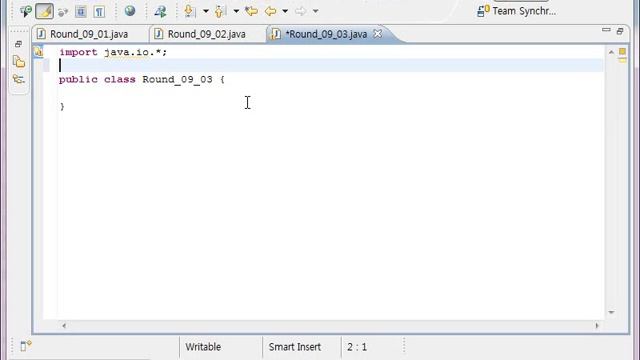The width and height of the screenshot is (640, 360).
Task: Click the vertical scrollbar up arrow
Action: click(611, 52)
